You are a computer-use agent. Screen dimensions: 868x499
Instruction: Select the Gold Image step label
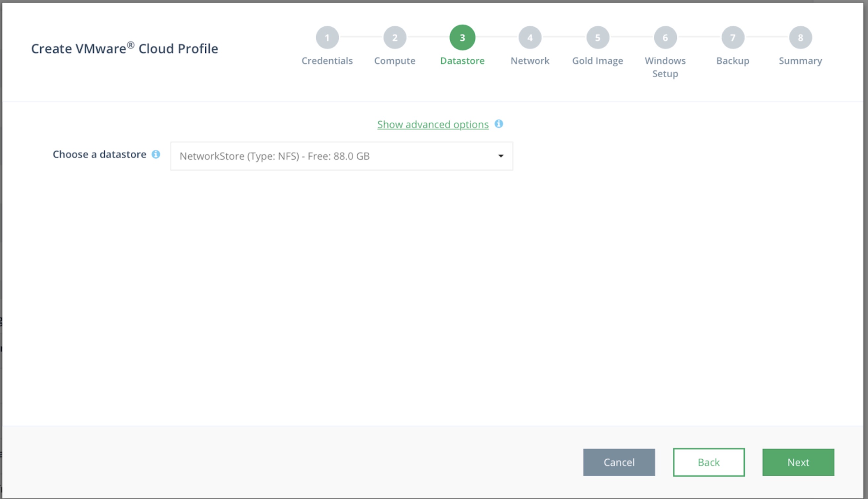click(x=597, y=61)
